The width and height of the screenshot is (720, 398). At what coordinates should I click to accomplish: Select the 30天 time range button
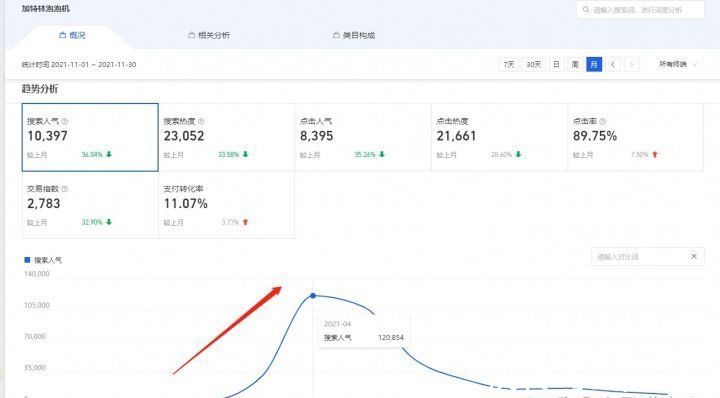coord(534,64)
